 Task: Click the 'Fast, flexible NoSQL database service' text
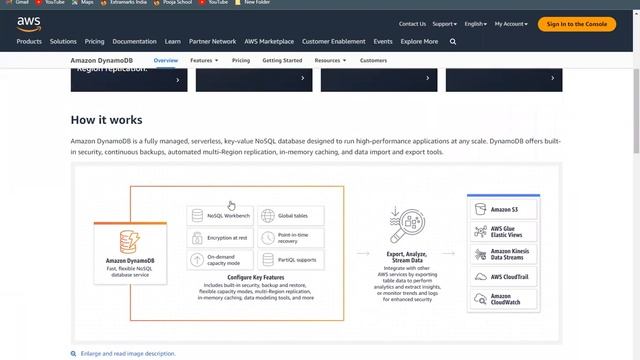pos(130,272)
